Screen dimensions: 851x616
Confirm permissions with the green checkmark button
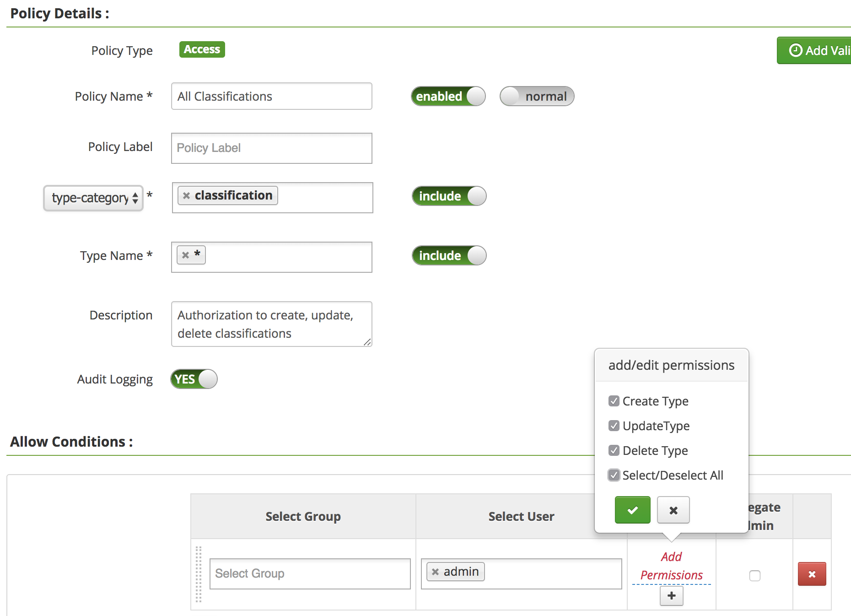point(632,510)
